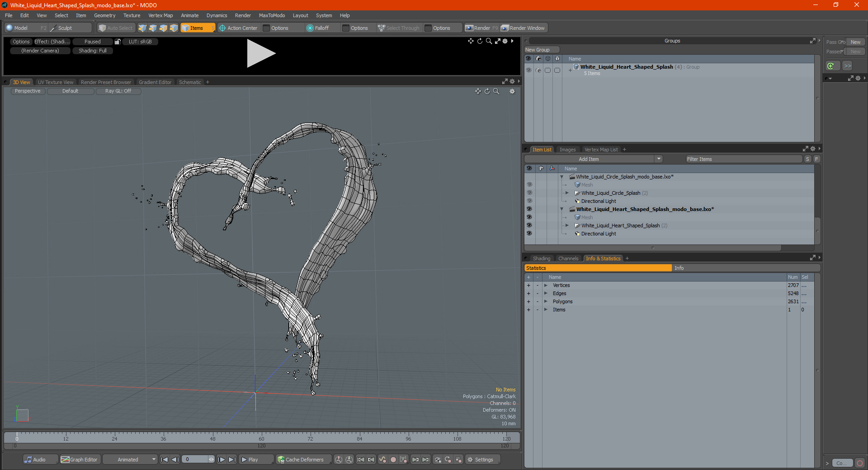Open the Vertex Map menu
The width and height of the screenshot is (868, 470).
(160, 15)
